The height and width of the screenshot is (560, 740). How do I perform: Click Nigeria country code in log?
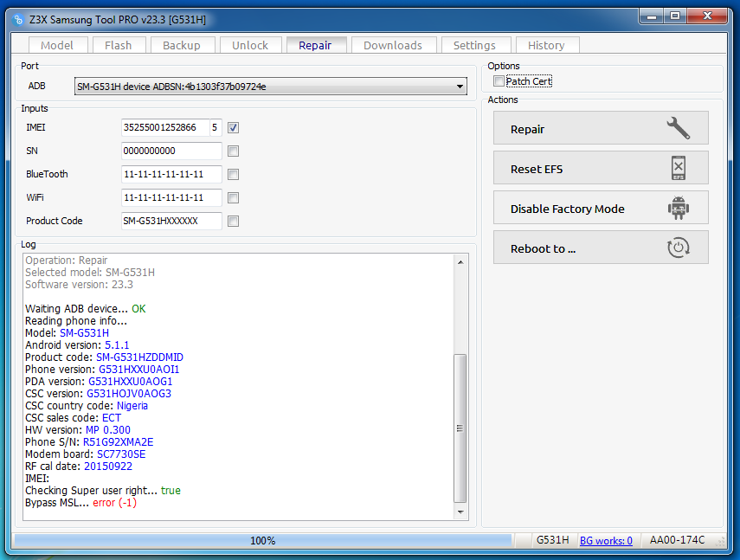tap(132, 406)
